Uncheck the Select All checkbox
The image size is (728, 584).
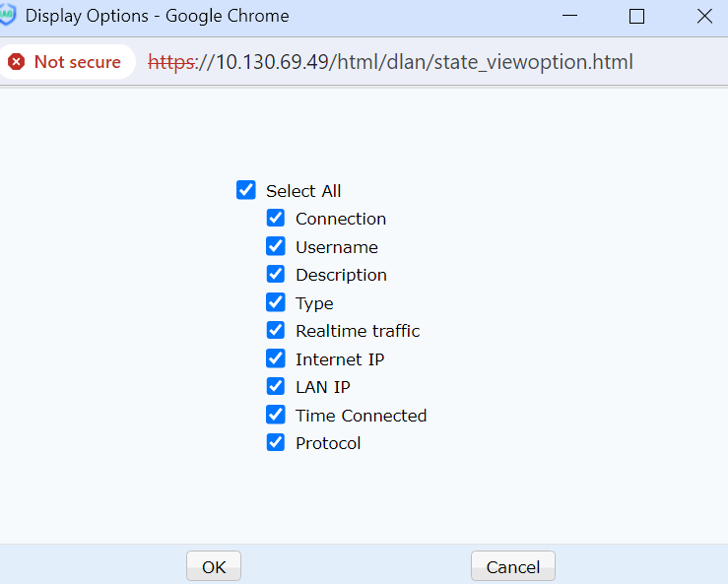246,190
